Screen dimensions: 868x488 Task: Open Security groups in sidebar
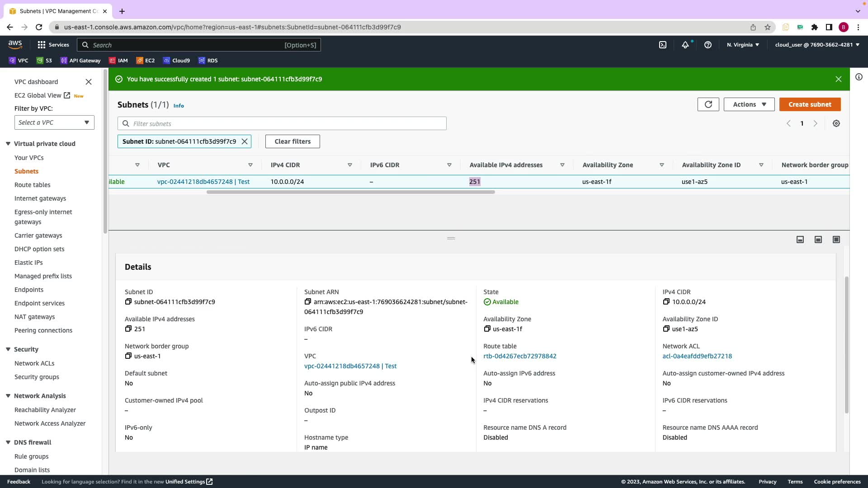point(37,377)
